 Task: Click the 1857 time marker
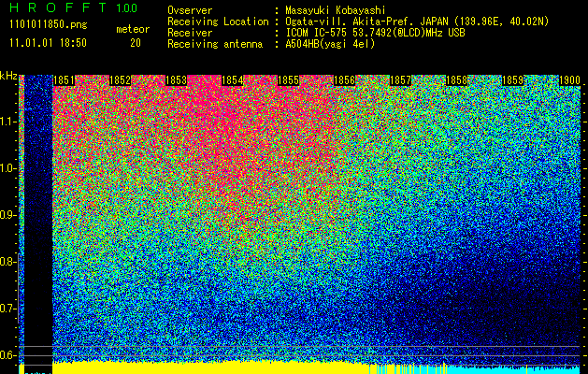[x=400, y=80]
